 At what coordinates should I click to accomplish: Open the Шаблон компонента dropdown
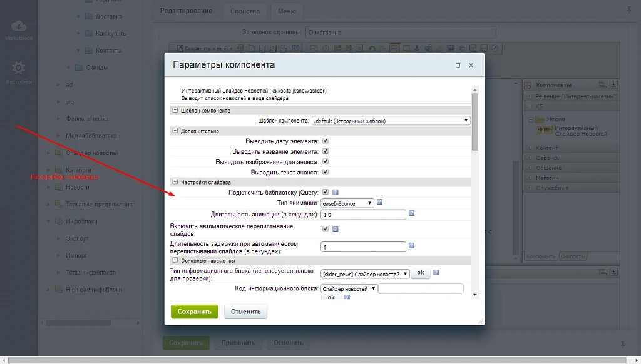coord(391,121)
